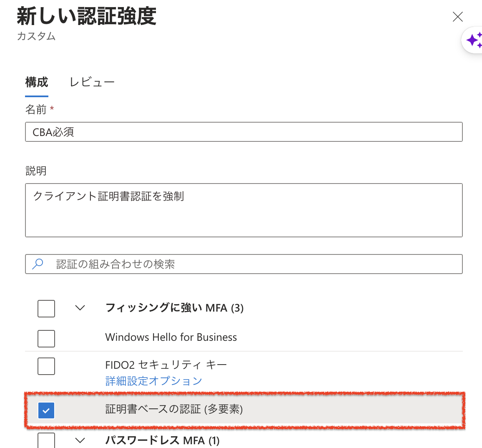Image resolution: width=482 pixels, height=448 pixels.
Task: Open the 詳細設定オプション link
Action: [x=153, y=381]
